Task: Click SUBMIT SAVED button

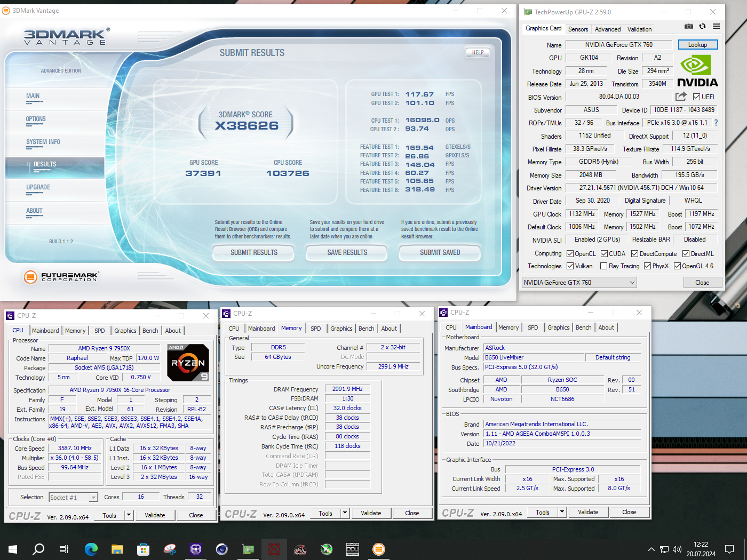Action: click(x=440, y=252)
